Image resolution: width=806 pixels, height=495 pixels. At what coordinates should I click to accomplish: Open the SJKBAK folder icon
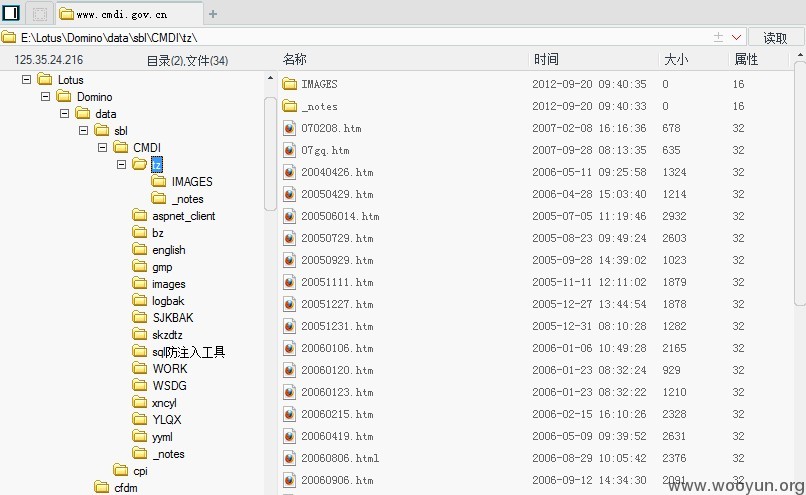coord(139,317)
